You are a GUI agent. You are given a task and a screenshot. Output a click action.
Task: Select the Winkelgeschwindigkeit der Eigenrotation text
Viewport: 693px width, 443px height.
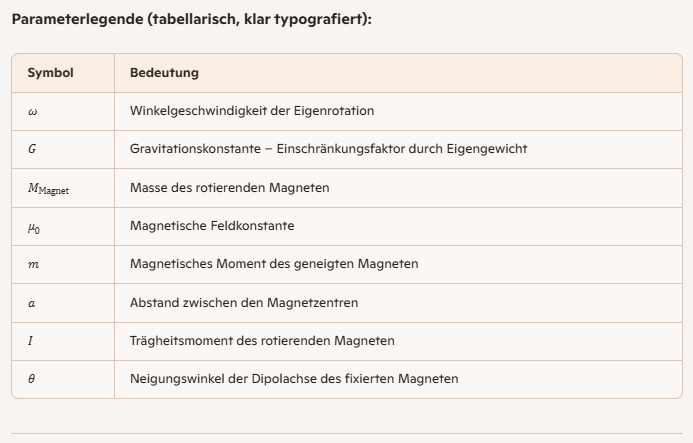click(252, 111)
